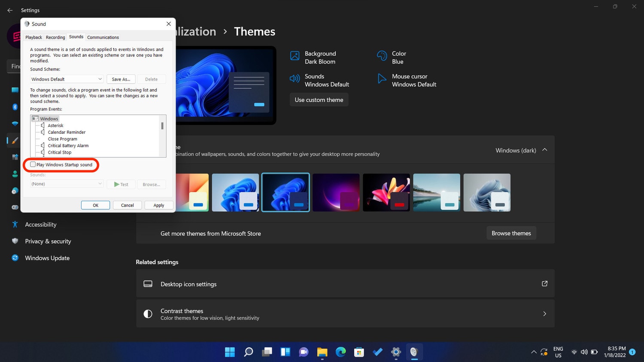Viewport: 644px width, 362px height.
Task: Open the Sounds (None) dropdown
Action: (67, 184)
